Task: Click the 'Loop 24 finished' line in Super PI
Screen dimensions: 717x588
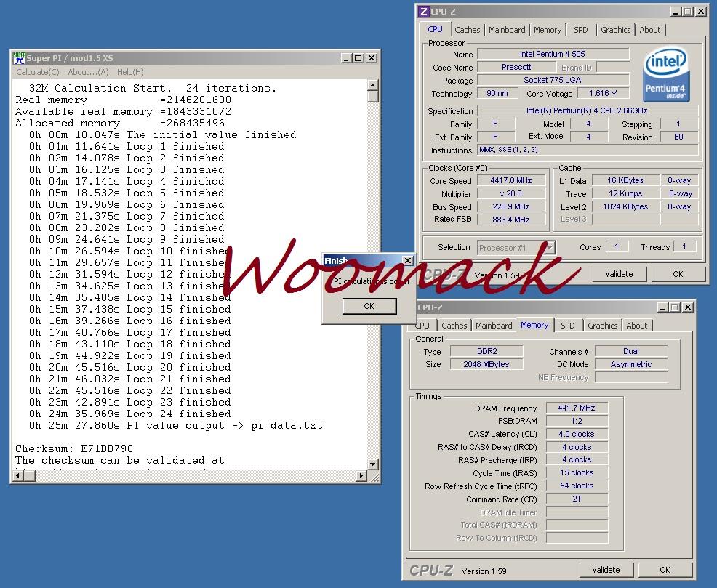Action: (130, 414)
